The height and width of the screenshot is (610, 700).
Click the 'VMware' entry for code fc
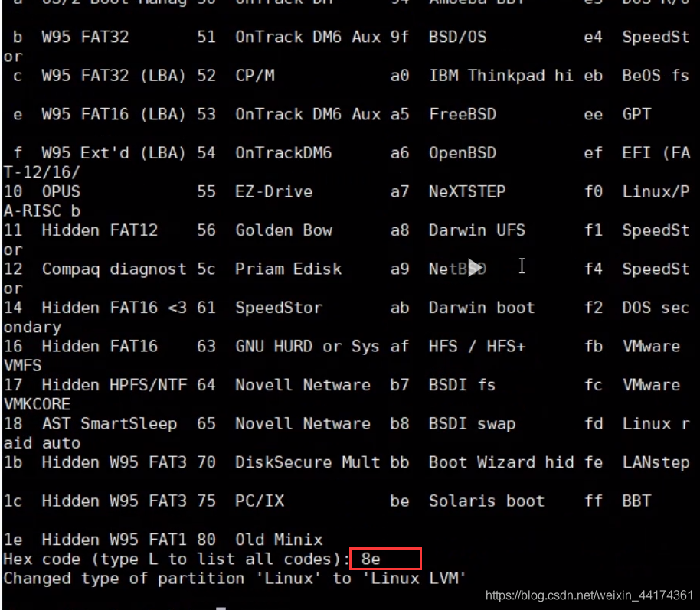pyautogui.click(x=651, y=385)
